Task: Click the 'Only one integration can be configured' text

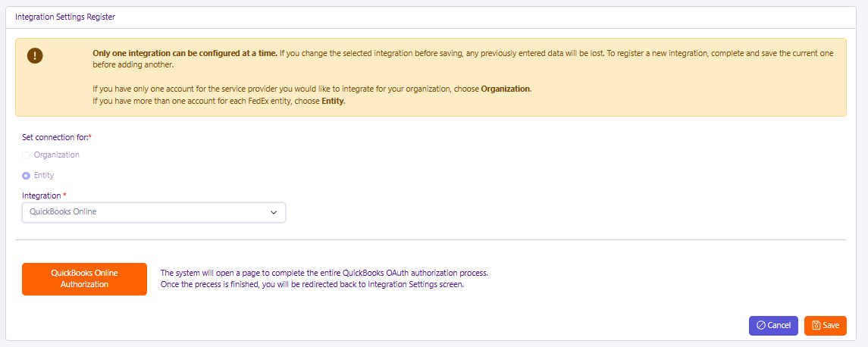Action: [185, 54]
